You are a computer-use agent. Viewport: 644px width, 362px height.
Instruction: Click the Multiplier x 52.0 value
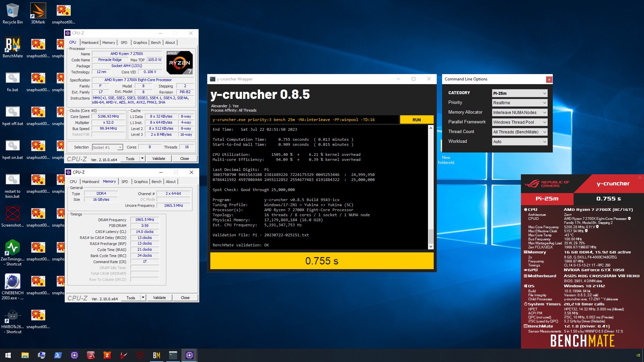[108, 122]
